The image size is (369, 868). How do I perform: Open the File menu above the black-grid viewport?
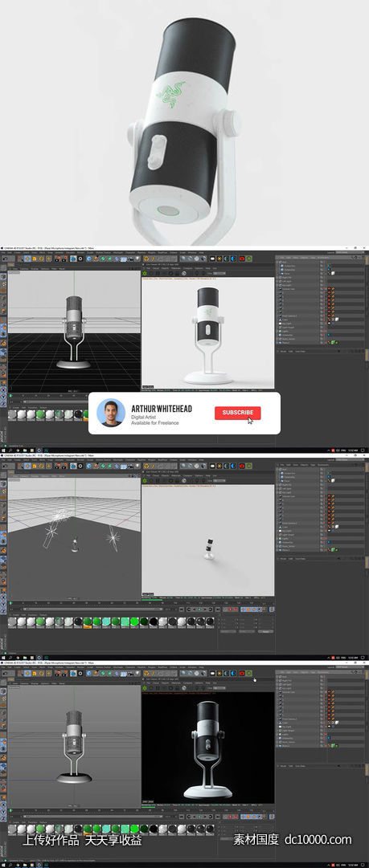[3, 252]
